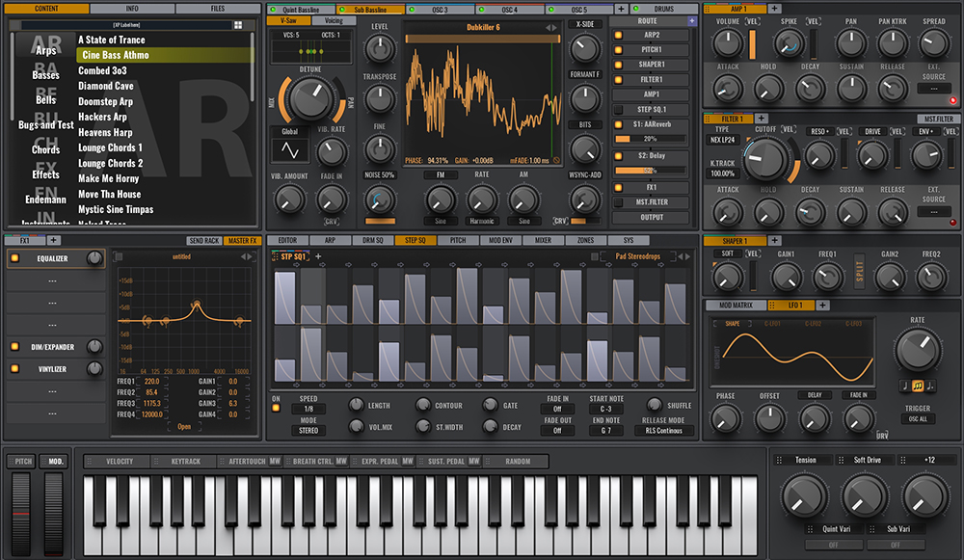Open the LFO TRIGGER OSC ALL dropdown
Viewport: 964px width, 560px height.
918,419
